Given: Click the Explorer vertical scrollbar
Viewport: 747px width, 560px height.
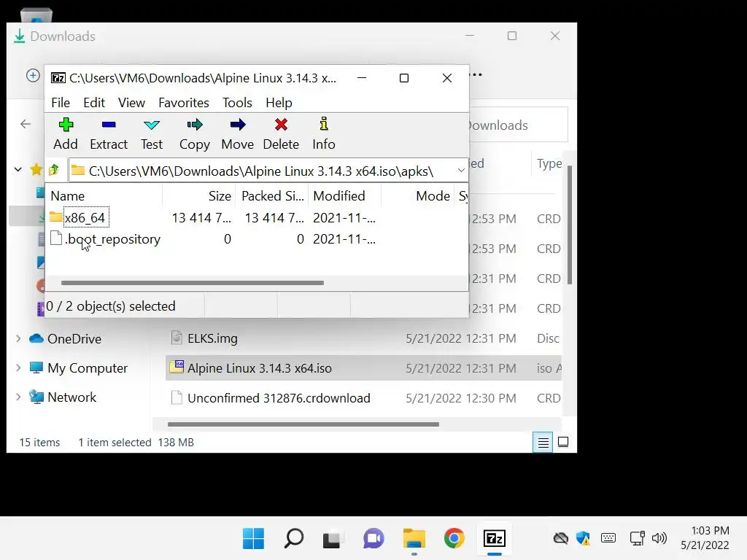Looking at the screenshot, I should (x=569, y=225).
